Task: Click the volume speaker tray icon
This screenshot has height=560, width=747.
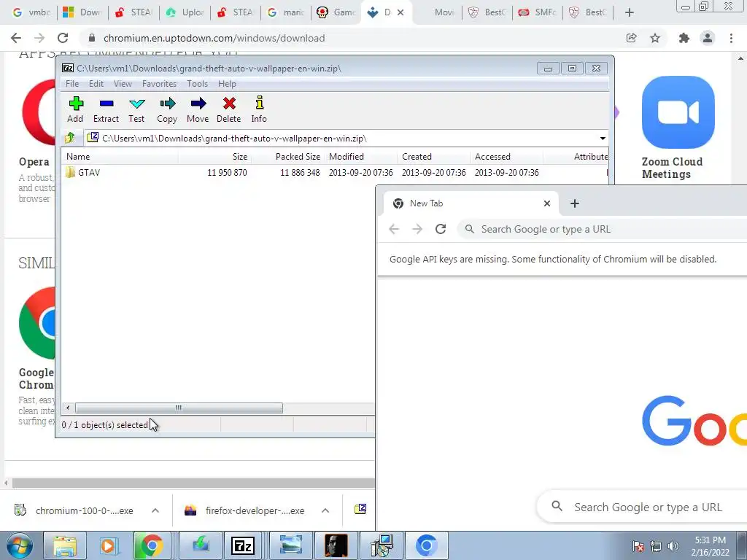Action: [x=673, y=546]
